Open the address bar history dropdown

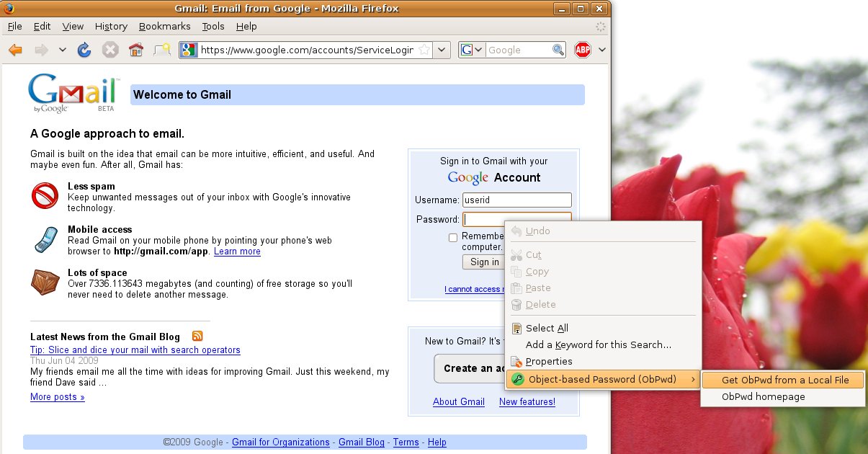[442, 50]
